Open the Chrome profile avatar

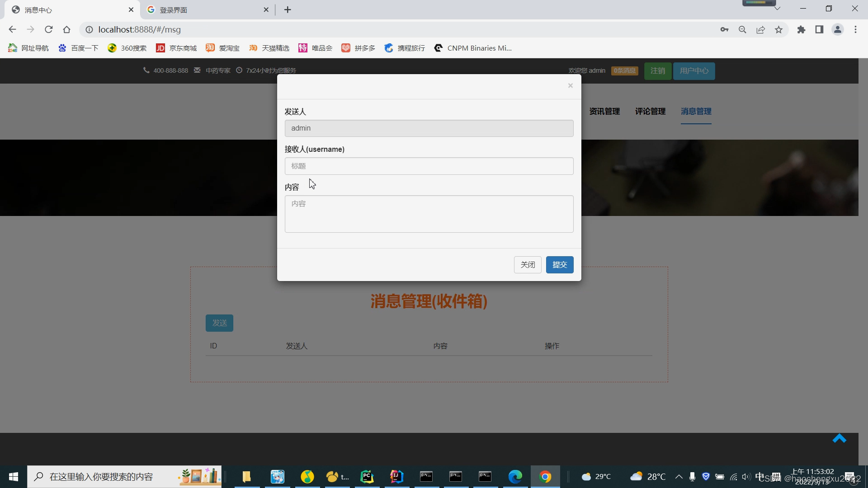(x=838, y=29)
